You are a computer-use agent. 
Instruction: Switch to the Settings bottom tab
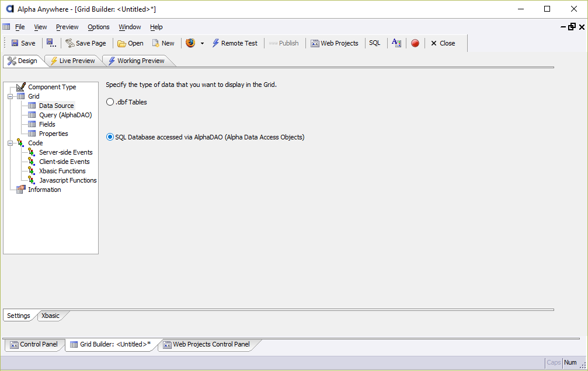point(18,316)
